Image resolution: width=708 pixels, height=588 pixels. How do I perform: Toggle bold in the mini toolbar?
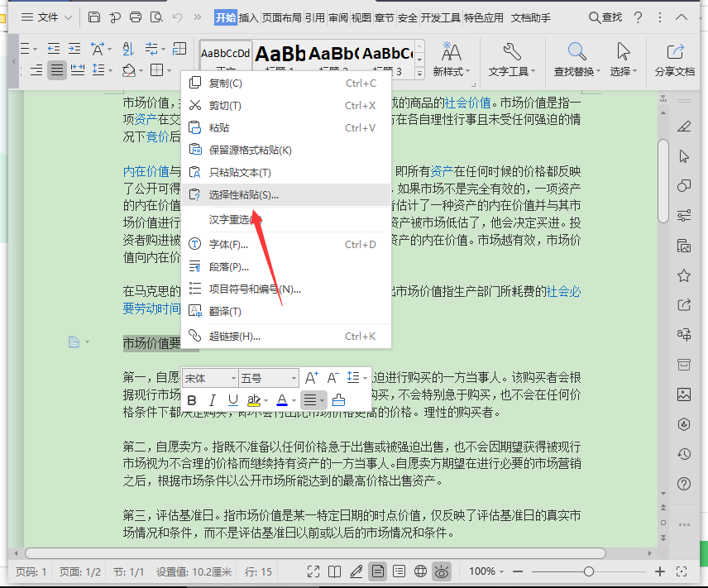pos(192,400)
